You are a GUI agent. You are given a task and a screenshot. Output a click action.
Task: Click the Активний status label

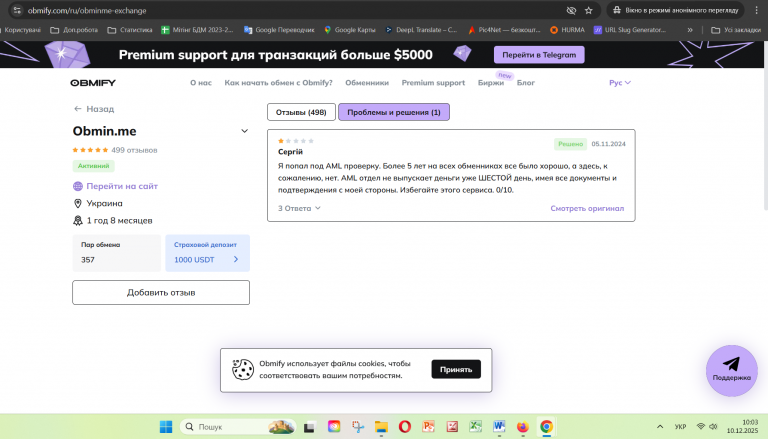(94, 166)
